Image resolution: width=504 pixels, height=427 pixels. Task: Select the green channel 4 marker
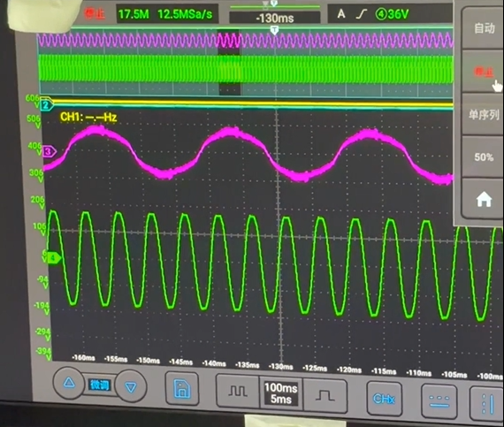[53, 257]
